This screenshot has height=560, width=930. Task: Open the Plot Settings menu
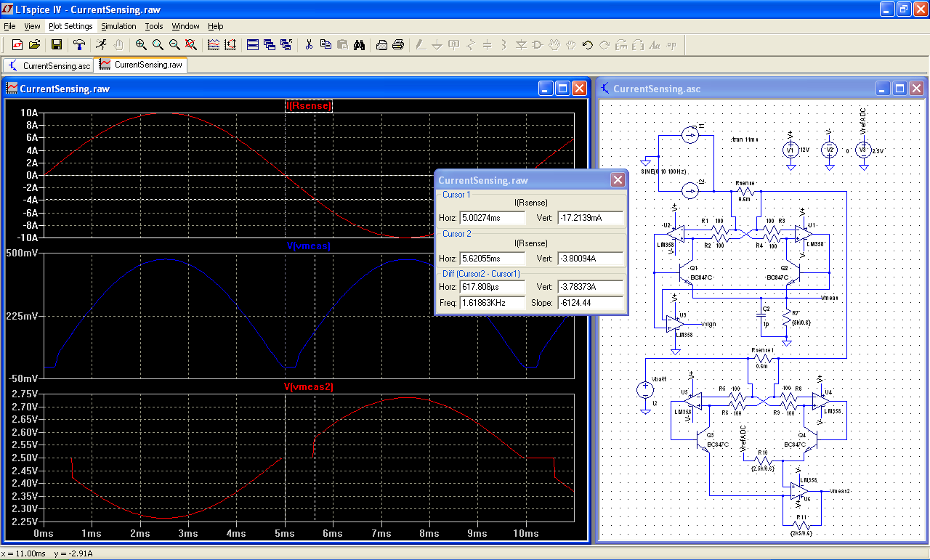tap(70, 26)
